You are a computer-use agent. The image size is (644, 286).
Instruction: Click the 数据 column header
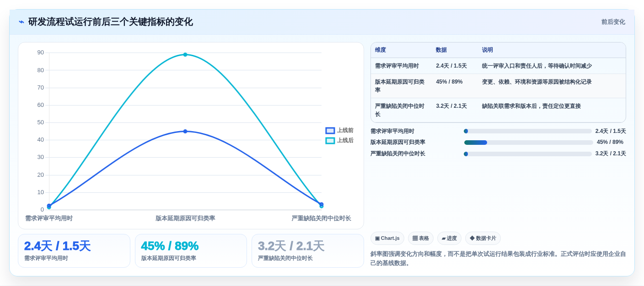click(x=441, y=50)
